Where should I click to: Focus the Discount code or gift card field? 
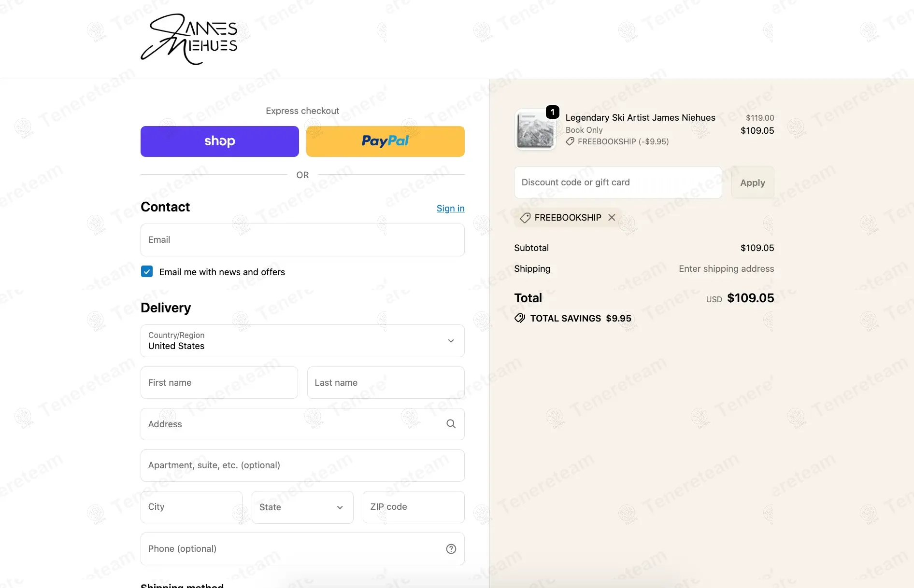point(618,182)
